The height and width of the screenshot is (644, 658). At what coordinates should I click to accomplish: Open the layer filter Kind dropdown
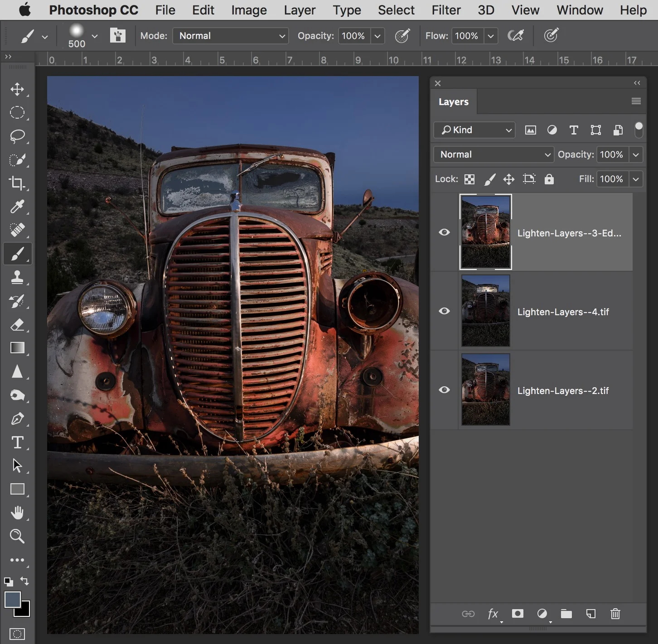(474, 130)
